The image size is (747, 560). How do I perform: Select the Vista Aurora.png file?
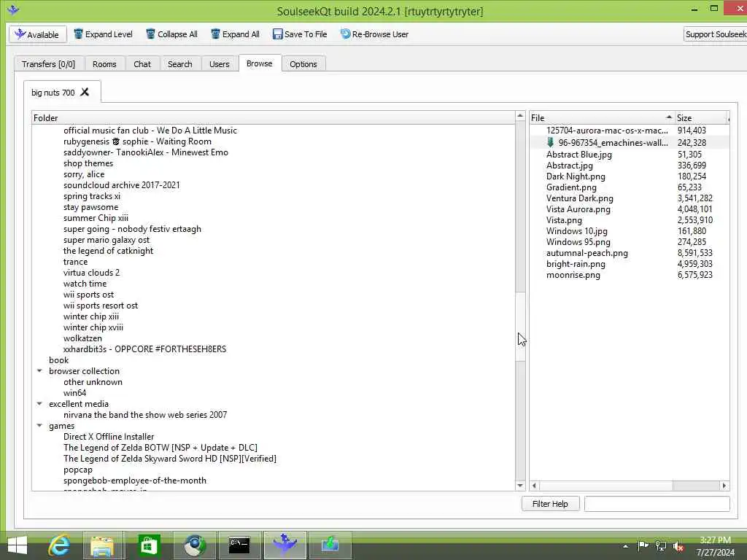578,209
